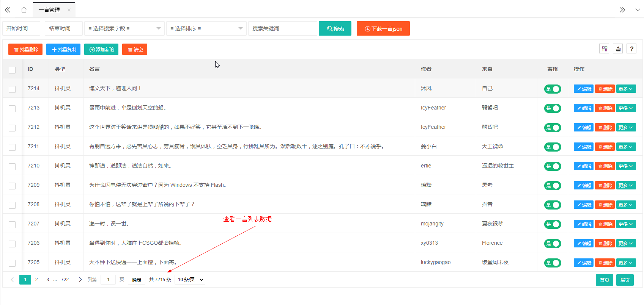The image size is (644, 305).
Task: Open the 选择搜索字段 dropdown
Action: [x=124, y=28]
